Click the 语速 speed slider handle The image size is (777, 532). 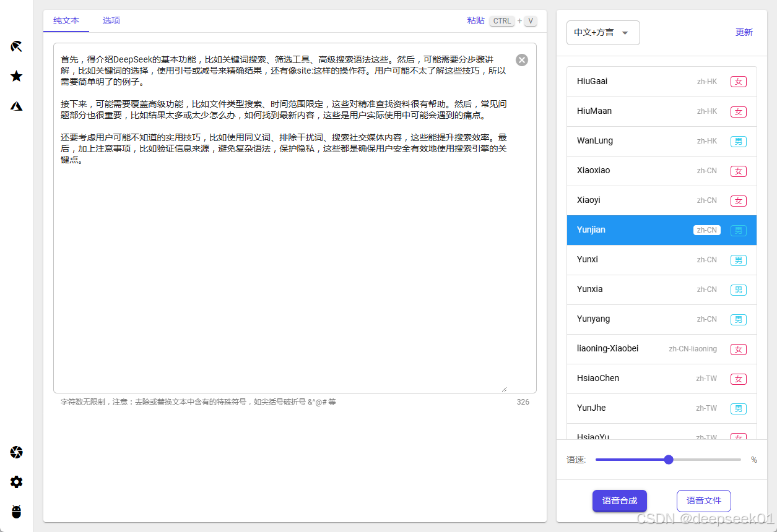coord(669,460)
